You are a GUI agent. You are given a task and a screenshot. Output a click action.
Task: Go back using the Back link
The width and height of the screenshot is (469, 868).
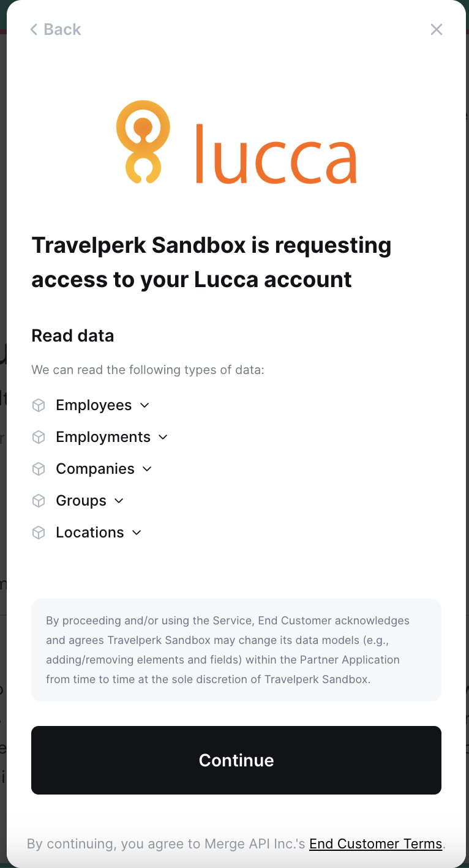pos(56,29)
